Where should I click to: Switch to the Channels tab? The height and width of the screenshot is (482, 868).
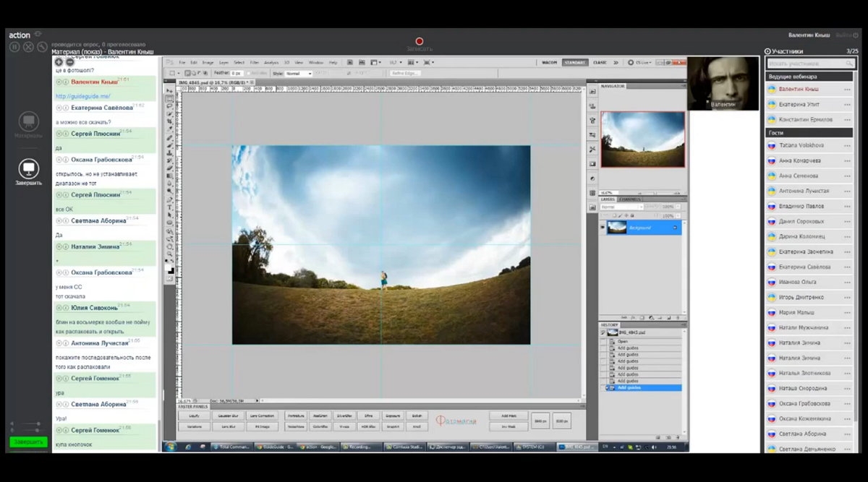coord(630,199)
